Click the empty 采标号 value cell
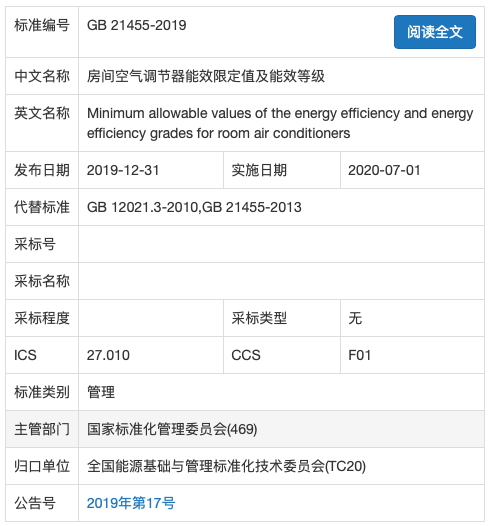Viewport: 491px width, 526px height. (x=281, y=244)
